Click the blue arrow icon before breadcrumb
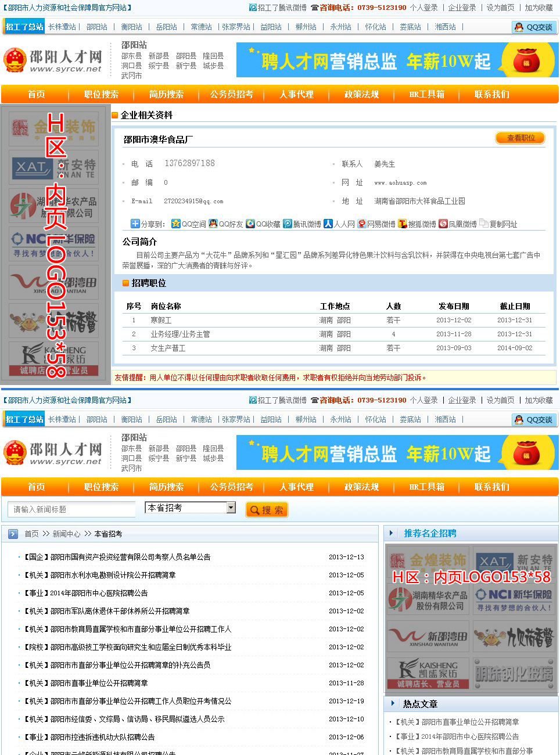 coord(13,534)
